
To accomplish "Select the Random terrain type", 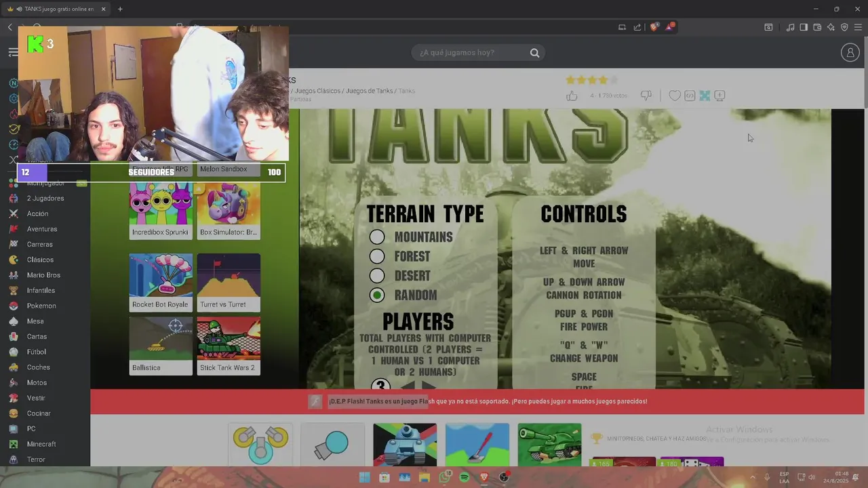I will point(377,295).
